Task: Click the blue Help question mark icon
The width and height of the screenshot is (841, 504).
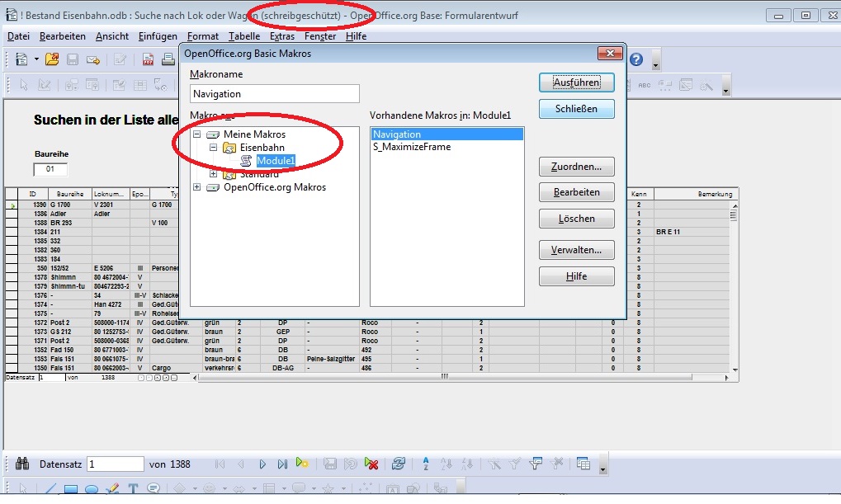Action: click(x=636, y=59)
